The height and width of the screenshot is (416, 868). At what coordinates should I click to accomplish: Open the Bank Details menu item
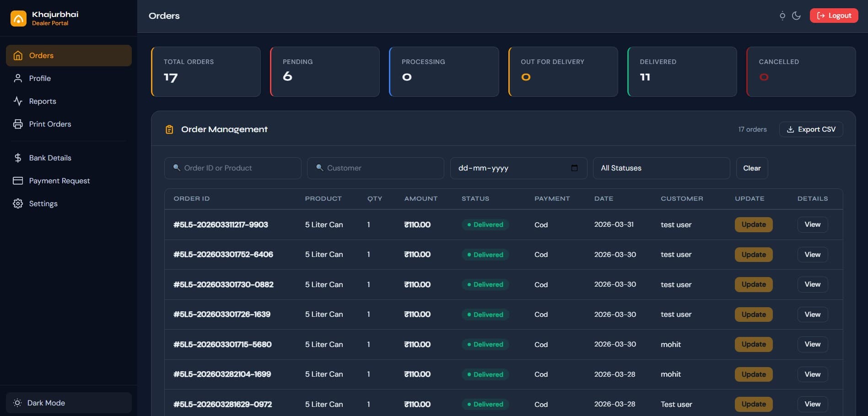pos(69,158)
